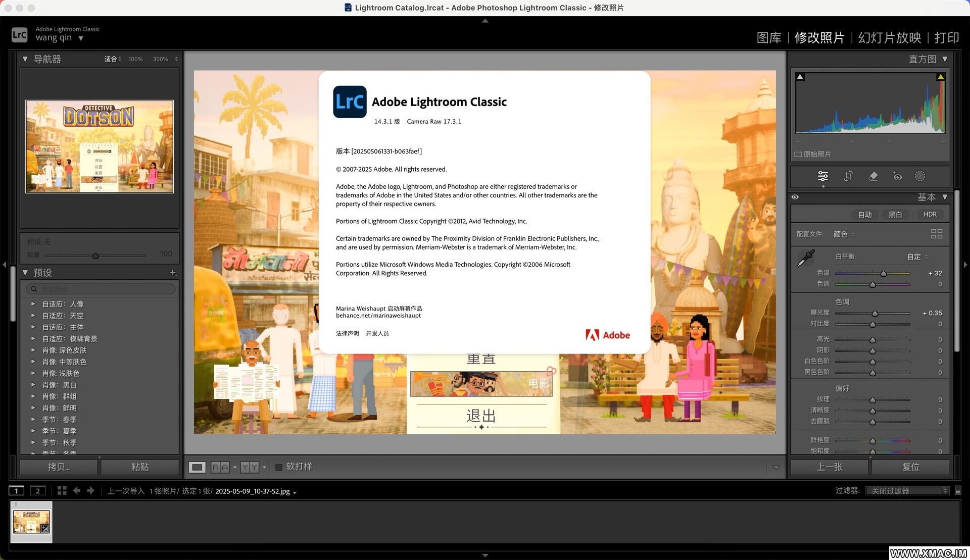Hide the filmstrip with bottom arrow
Viewport: 970px width, 560px height.
click(x=485, y=555)
